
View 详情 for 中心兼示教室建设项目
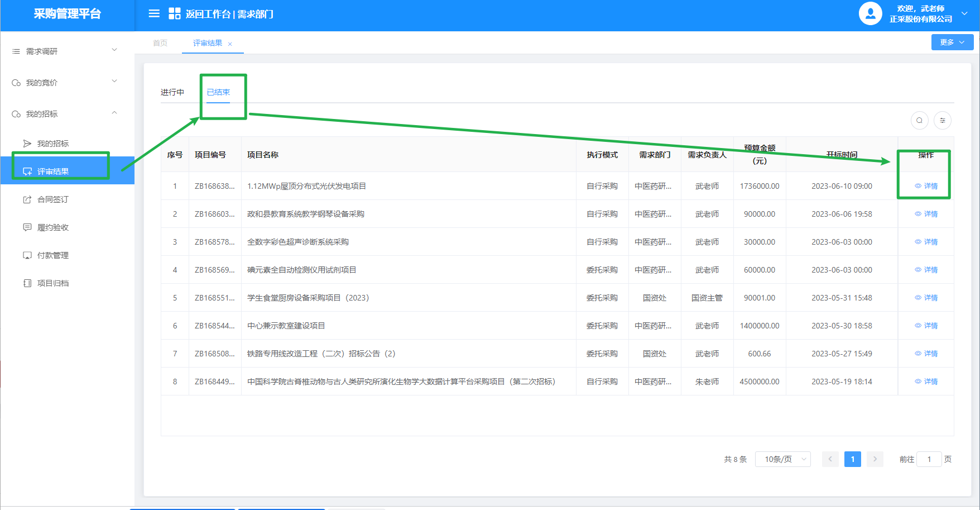926,326
